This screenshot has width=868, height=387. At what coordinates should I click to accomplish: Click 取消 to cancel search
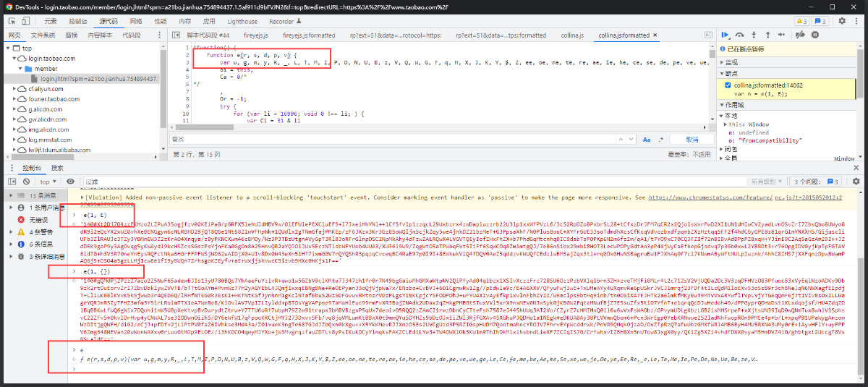point(692,139)
